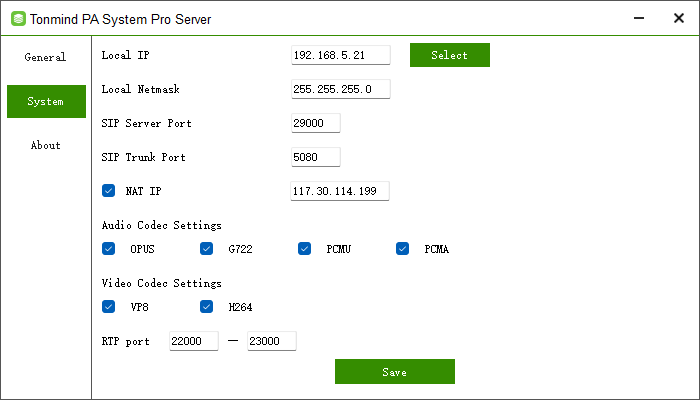Focus the Local IP input field
The width and height of the screenshot is (700, 400).
tap(341, 55)
